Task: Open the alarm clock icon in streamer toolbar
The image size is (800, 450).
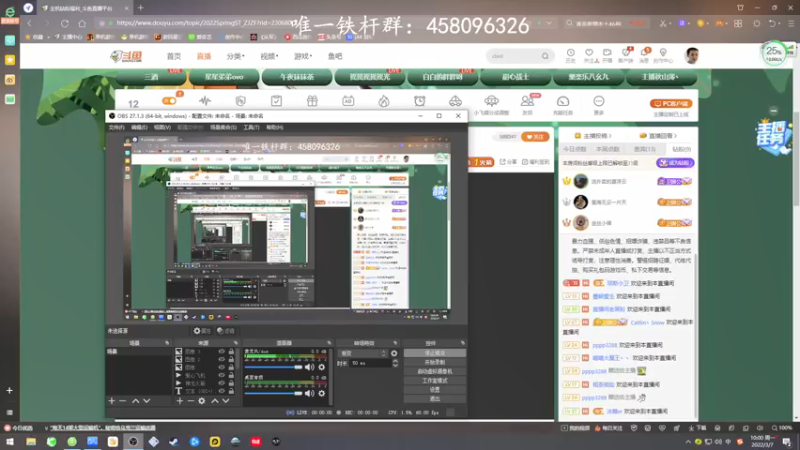Action: point(419,101)
